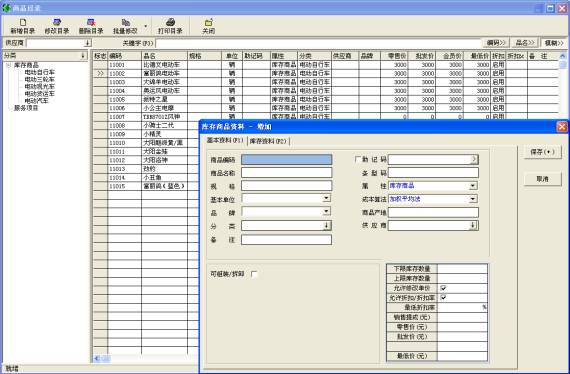570x374 pixels.
Task: Click the 保存 save button
Action: (x=543, y=152)
